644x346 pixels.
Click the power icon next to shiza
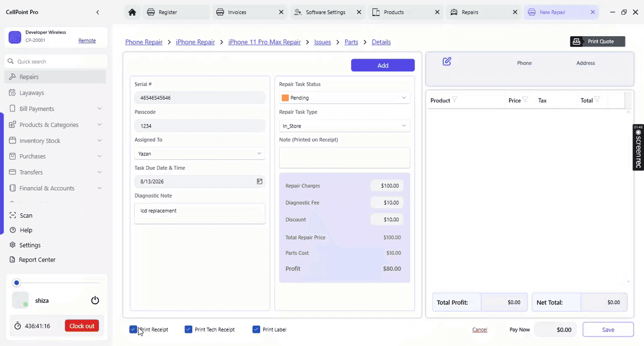point(95,300)
